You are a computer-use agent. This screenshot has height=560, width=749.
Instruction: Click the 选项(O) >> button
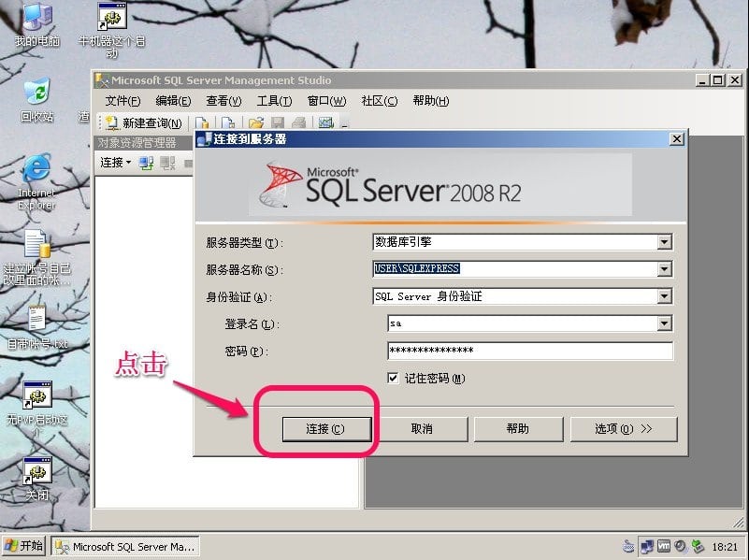point(623,428)
